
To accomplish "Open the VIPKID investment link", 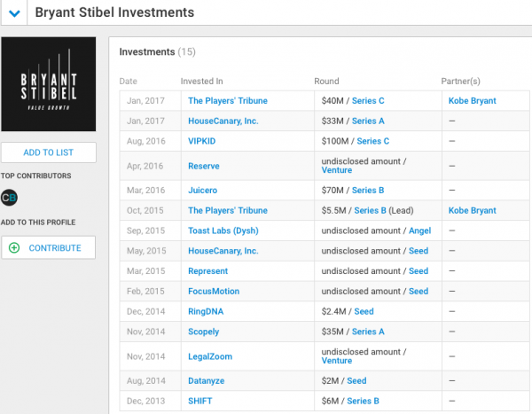I will point(201,141).
